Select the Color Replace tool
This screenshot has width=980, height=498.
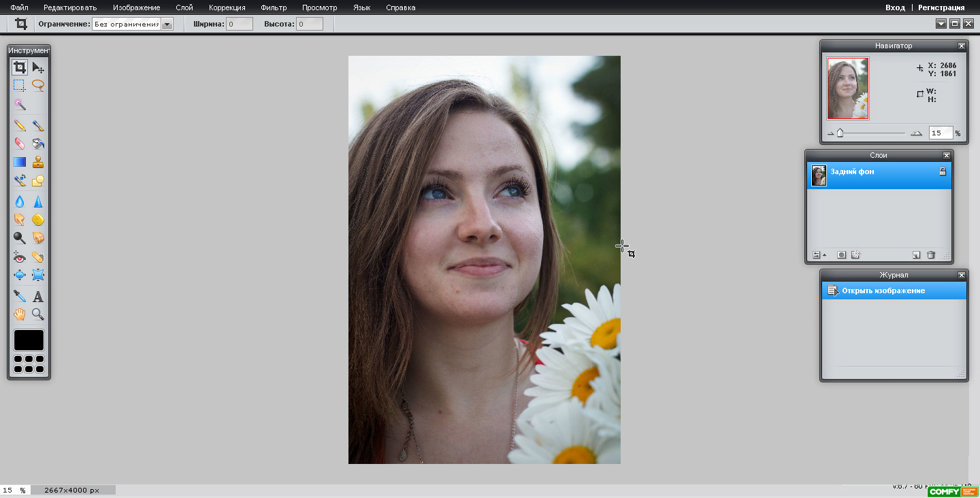coord(20,180)
